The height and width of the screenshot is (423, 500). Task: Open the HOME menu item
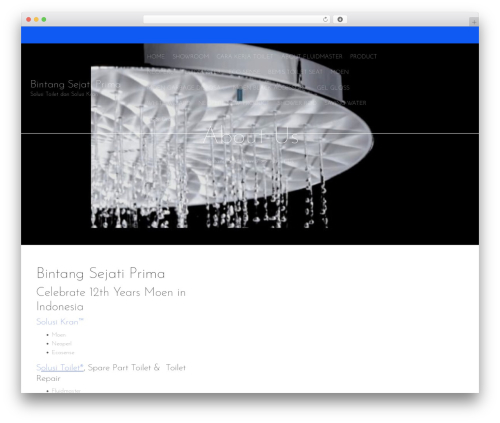pos(156,56)
